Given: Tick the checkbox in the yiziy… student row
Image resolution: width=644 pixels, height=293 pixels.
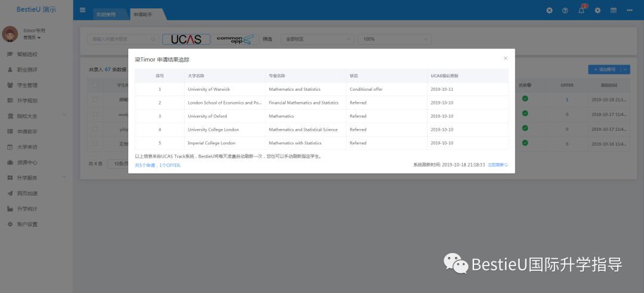Looking at the screenshot, I should pos(95,129).
